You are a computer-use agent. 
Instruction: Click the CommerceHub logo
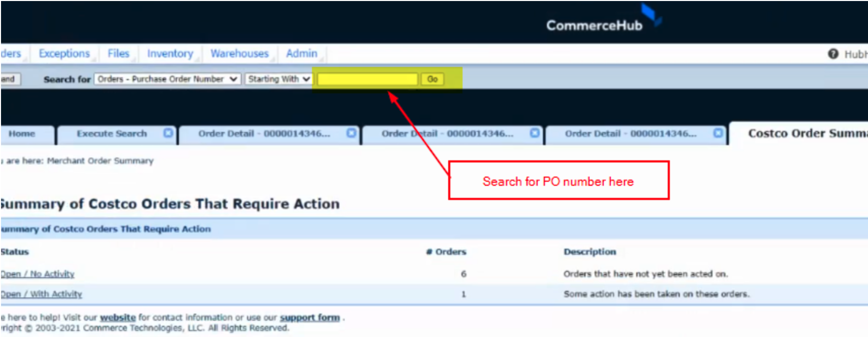click(x=604, y=19)
